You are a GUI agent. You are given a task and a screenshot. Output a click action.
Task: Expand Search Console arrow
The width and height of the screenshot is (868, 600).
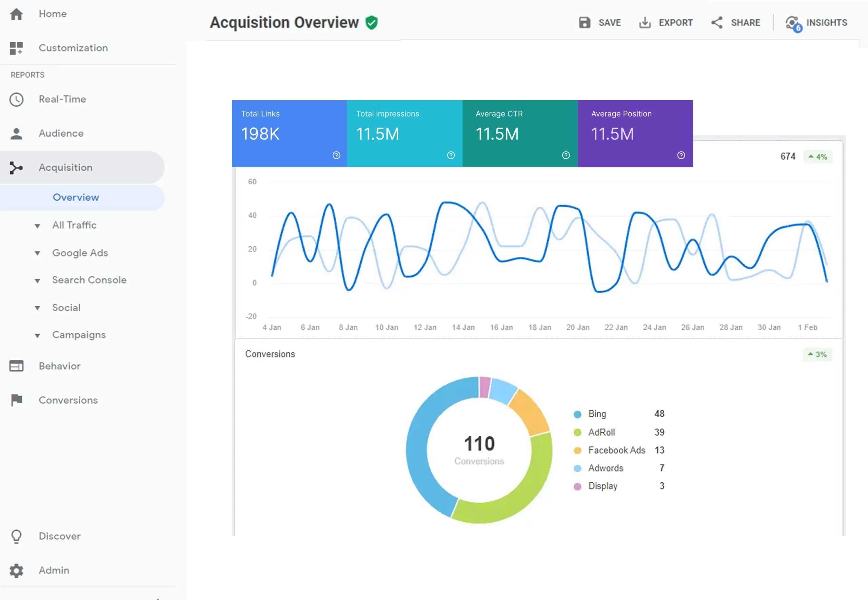point(37,281)
